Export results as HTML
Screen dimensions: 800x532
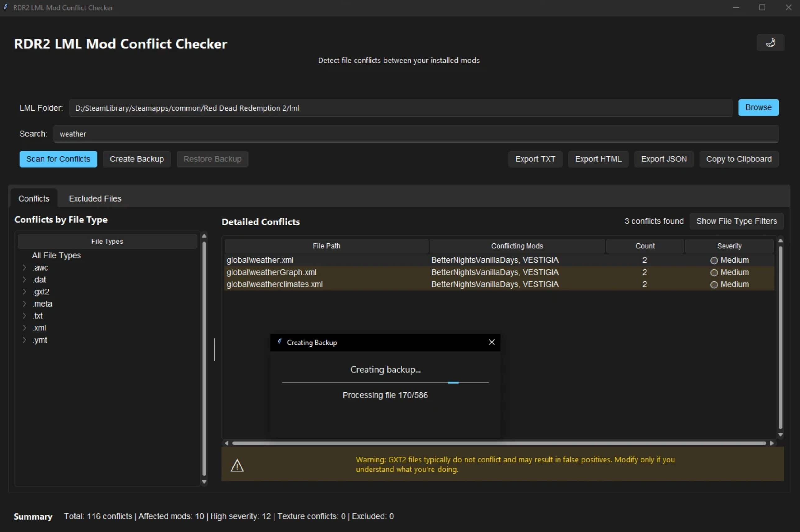pyautogui.click(x=598, y=159)
